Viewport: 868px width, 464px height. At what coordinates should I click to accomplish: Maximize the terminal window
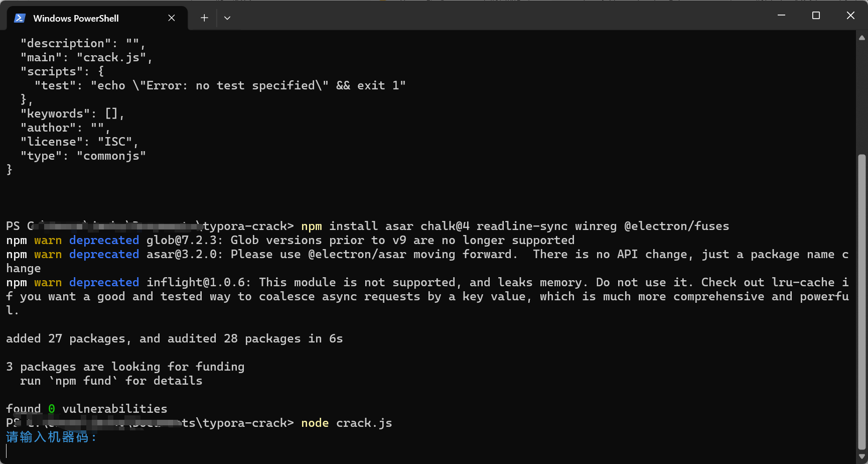[x=816, y=16]
